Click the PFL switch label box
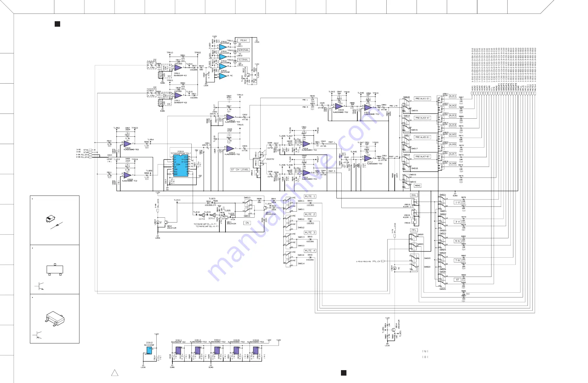Viewport: 588px width, 383px height. 414,230
